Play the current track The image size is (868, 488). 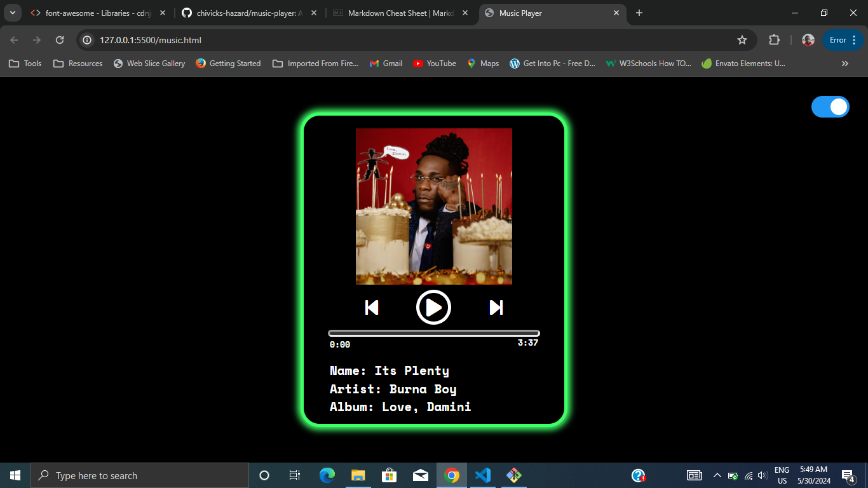point(433,308)
